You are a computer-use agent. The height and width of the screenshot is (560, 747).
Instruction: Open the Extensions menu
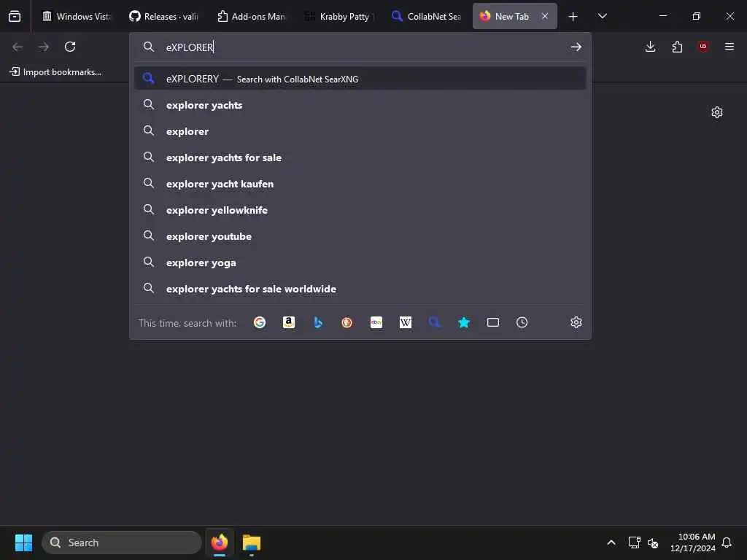pyautogui.click(x=677, y=47)
